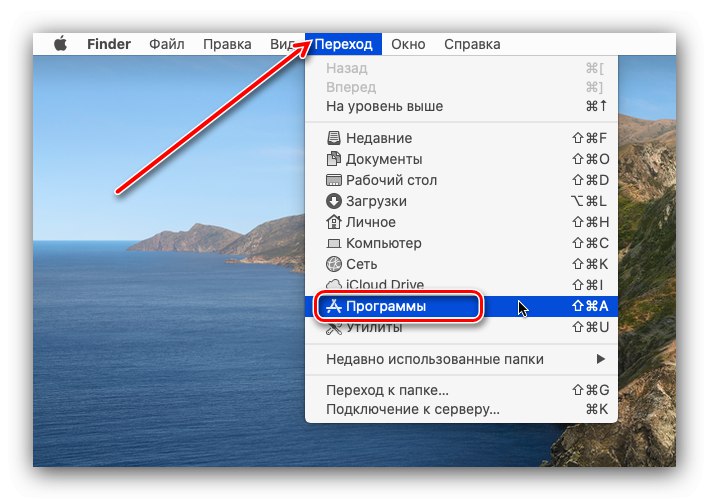Select Документы from the menu
The image size is (709, 500).
tap(461, 159)
